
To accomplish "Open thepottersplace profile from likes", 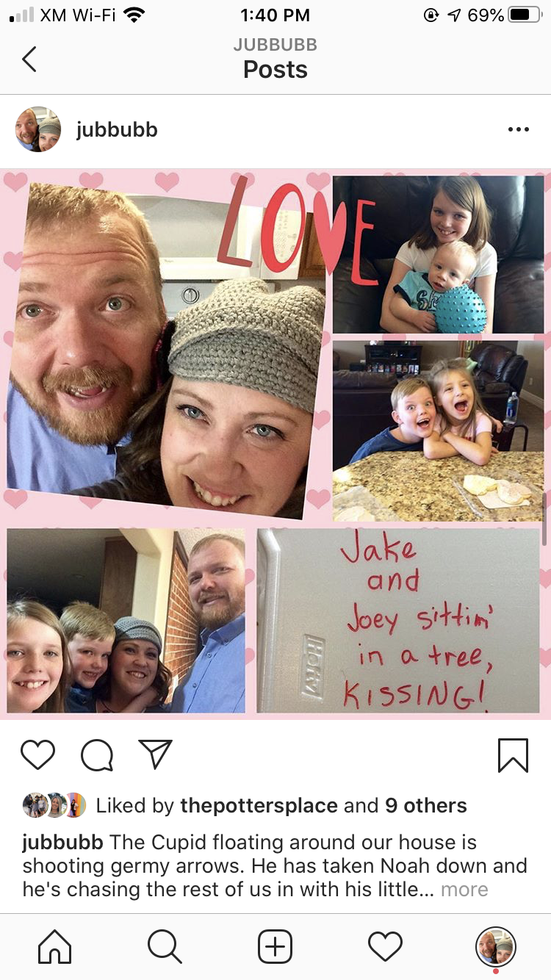I will coord(259,806).
